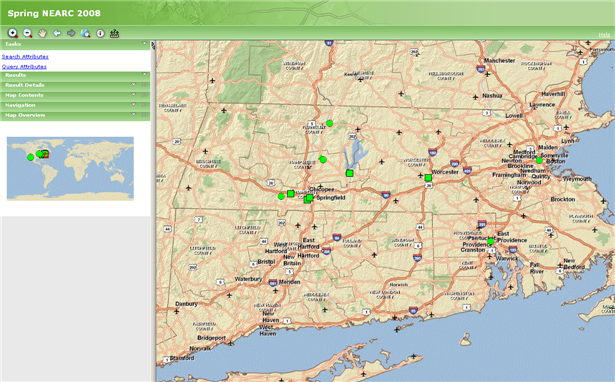Open the Query Attributes task

tap(24, 67)
